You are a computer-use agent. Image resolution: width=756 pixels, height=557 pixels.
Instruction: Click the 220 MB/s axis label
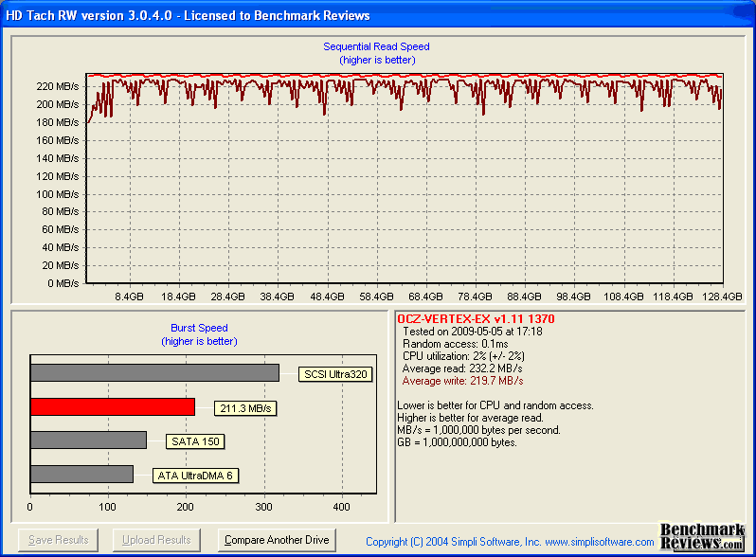58,86
